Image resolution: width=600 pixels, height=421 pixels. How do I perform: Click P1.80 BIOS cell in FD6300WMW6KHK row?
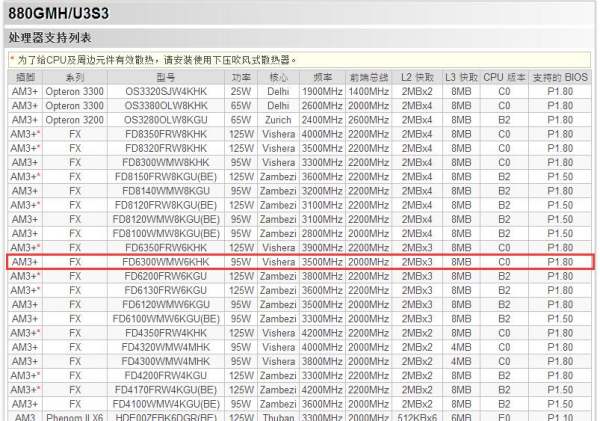[x=560, y=262]
